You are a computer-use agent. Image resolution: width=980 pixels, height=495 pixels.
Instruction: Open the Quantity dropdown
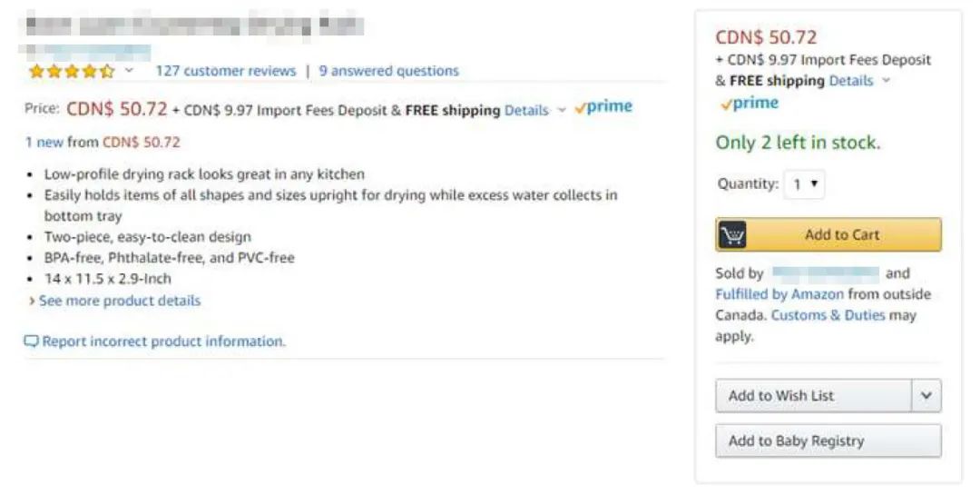[805, 184]
